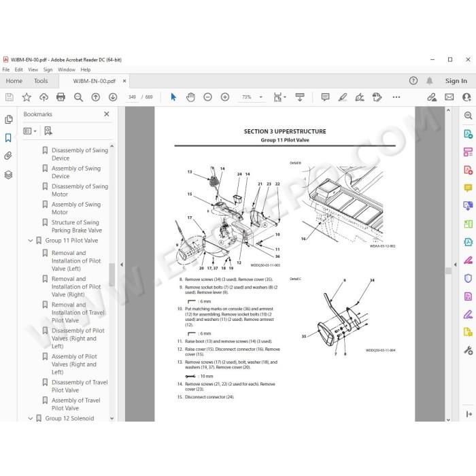Select the Highlight text pen

coord(343,97)
